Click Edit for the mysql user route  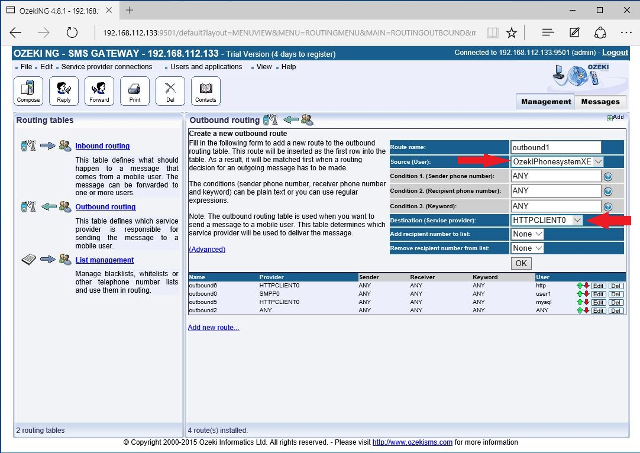[x=598, y=302]
